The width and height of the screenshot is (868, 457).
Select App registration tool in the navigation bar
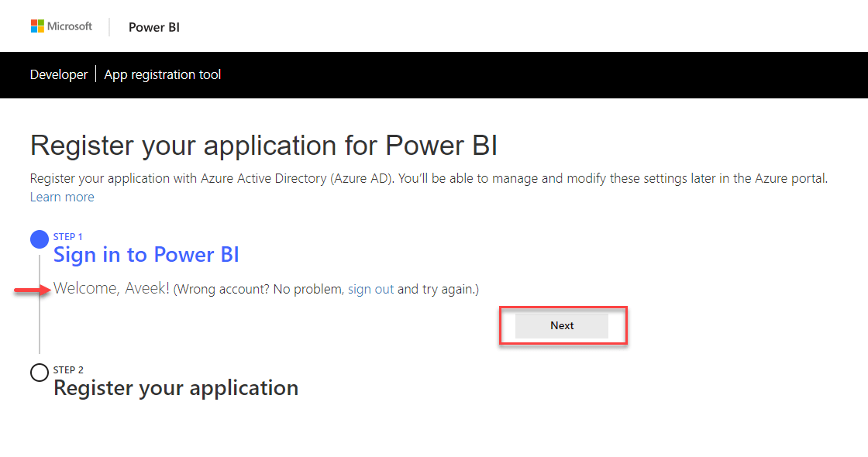[162, 74]
